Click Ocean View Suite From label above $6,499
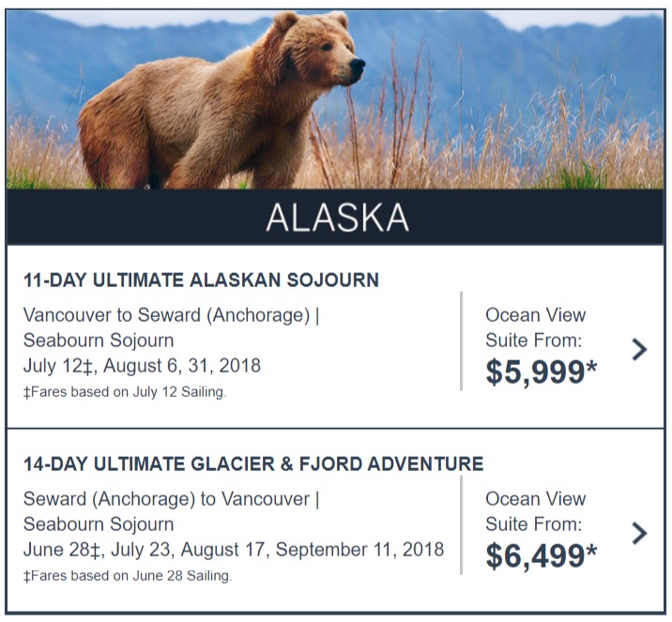 click(535, 511)
